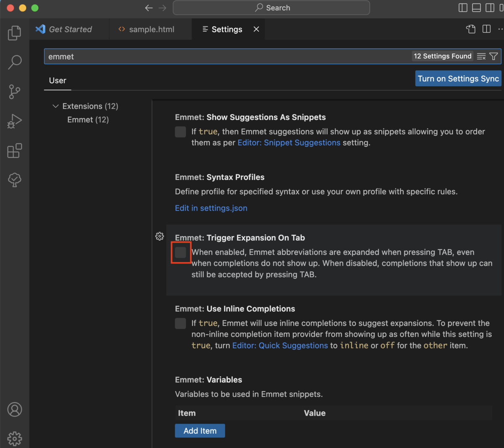Click Add Item under Emmet Variables
The height and width of the screenshot is (448, 504).
tap(200, 431)
